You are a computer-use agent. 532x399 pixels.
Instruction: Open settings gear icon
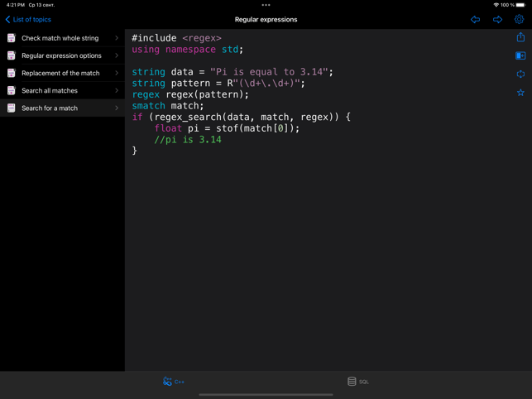(519, 19)
